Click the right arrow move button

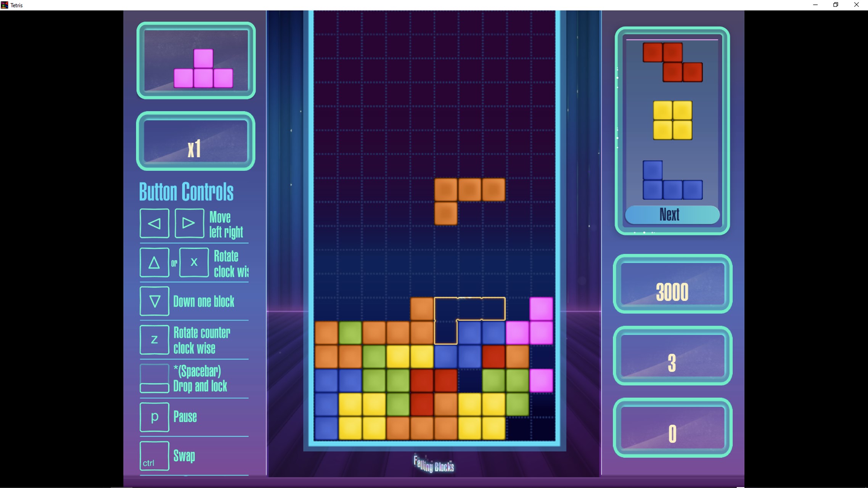(188, 223)
